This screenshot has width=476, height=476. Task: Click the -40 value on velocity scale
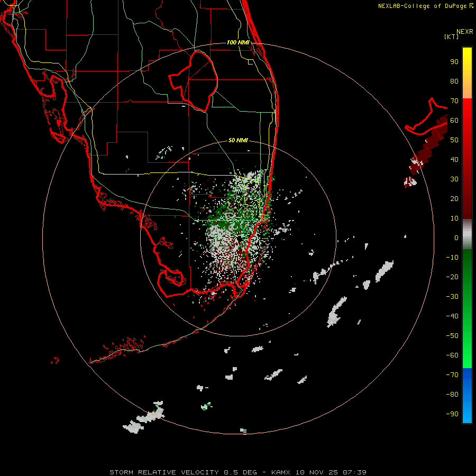tap(452, 316)
